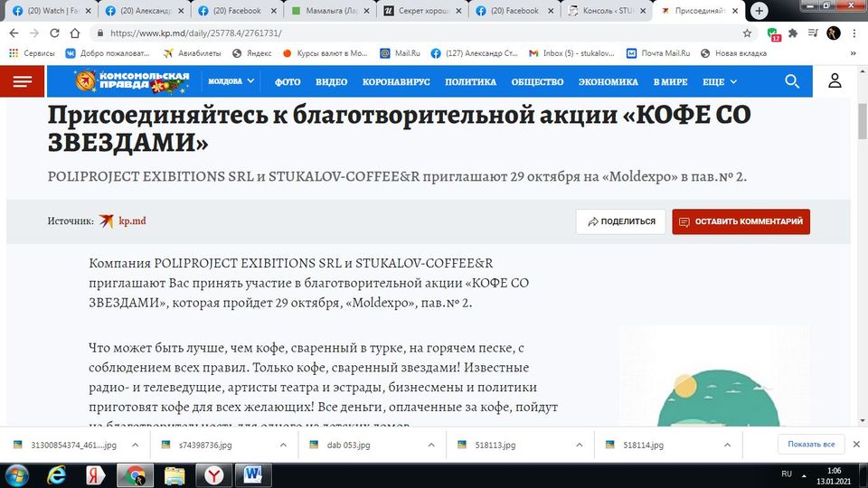
Task: Open the Авиабилеты bookmark
Action: [x=192, y=53]
